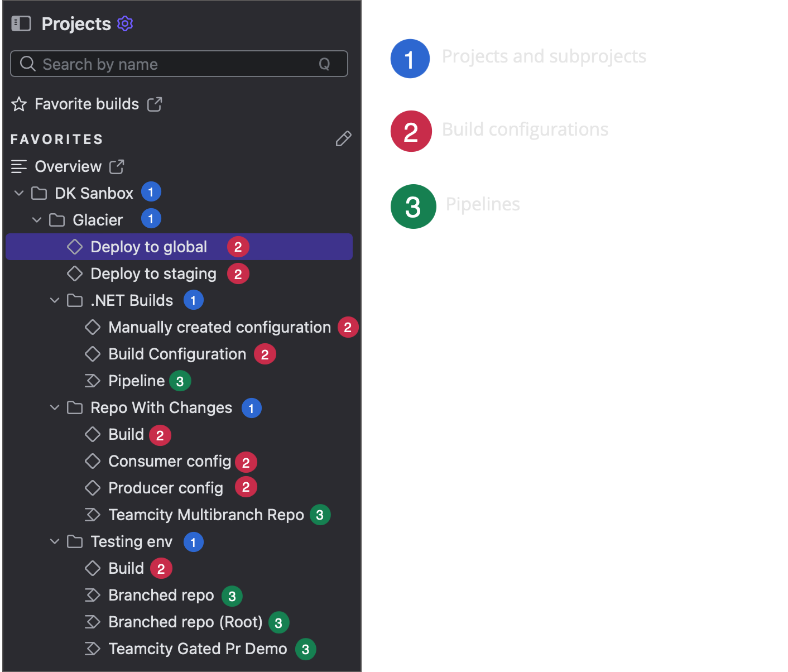The image size is (788, 672).
Task: Collapse the DK Sanbox project
Action: [19, 193]
